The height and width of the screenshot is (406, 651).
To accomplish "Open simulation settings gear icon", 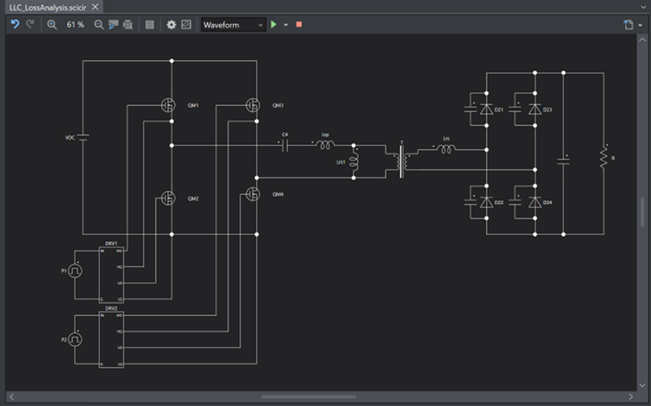I will [x=171, y=24].
